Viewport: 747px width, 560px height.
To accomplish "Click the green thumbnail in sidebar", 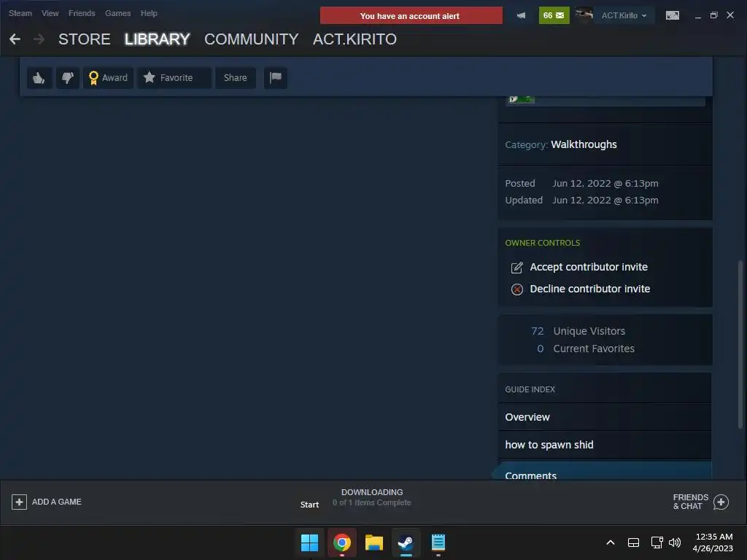I will 521,99.
